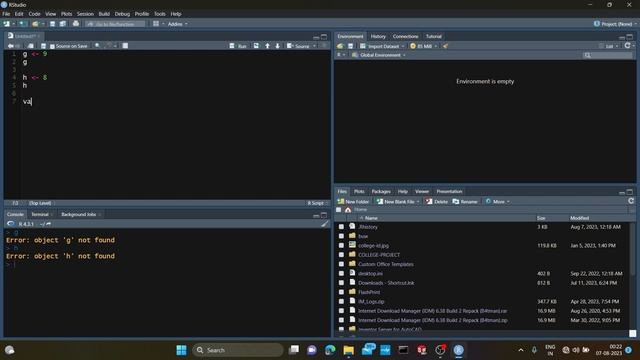Image resolution: width=640 pixels, height=360 pixels.
Task: Check the box for Custom Office Templates
Action: (341, 264)
